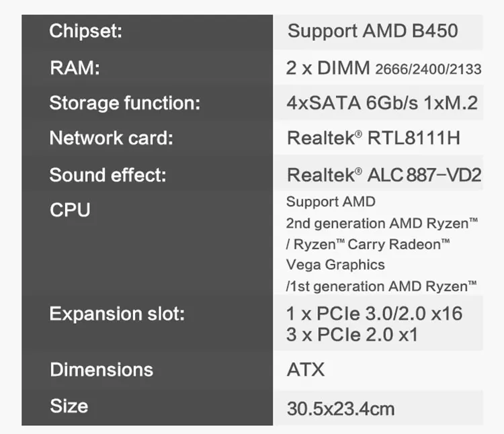
Task: Select the ATX value
Action: (306, 370)
